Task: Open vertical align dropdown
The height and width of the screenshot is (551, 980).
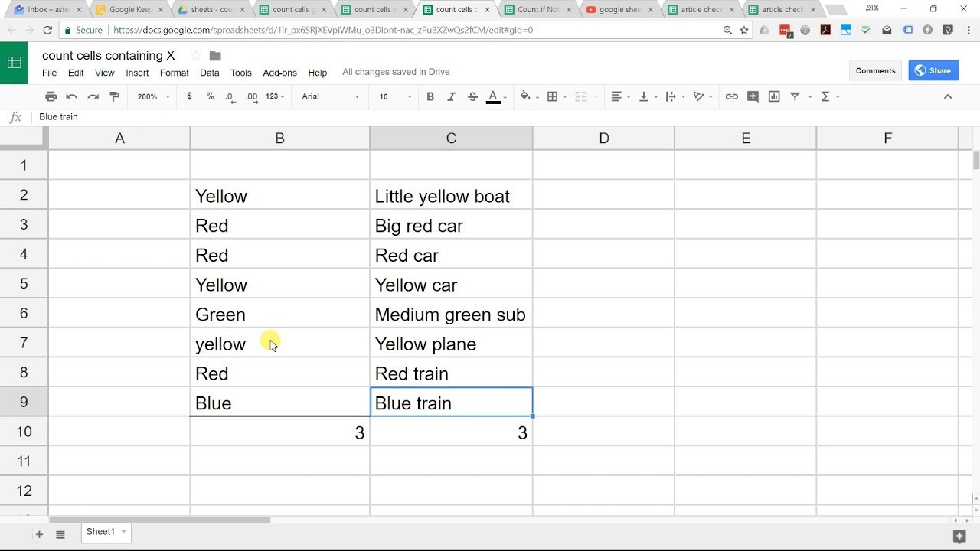Action: (x=647, y=96)
